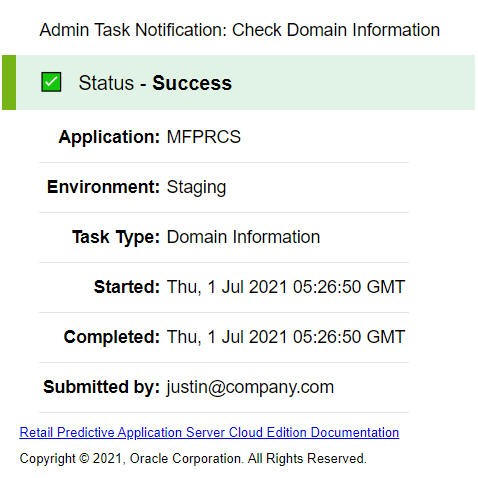Image resolution: width=478 pixels, height=478 pixels.
Task: Select the Started timestamp value
Action: click(x=286, y=287)
